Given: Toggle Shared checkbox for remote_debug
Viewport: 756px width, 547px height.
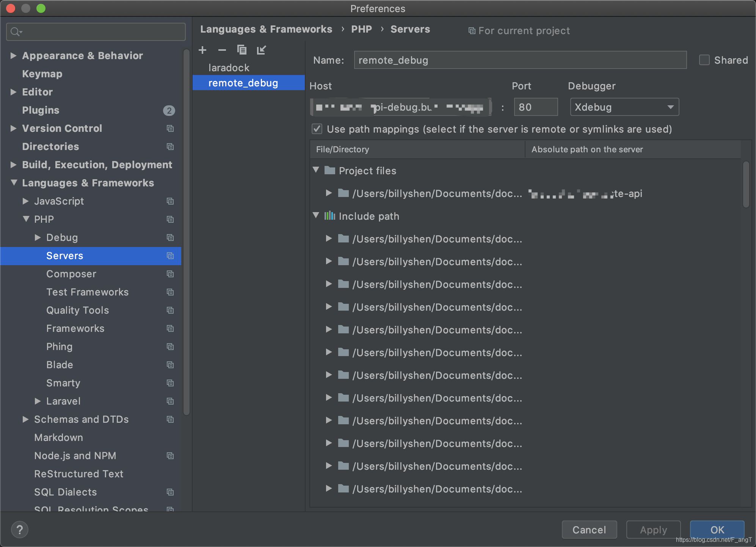Looking at the screenshot, I should pos(704,59).
